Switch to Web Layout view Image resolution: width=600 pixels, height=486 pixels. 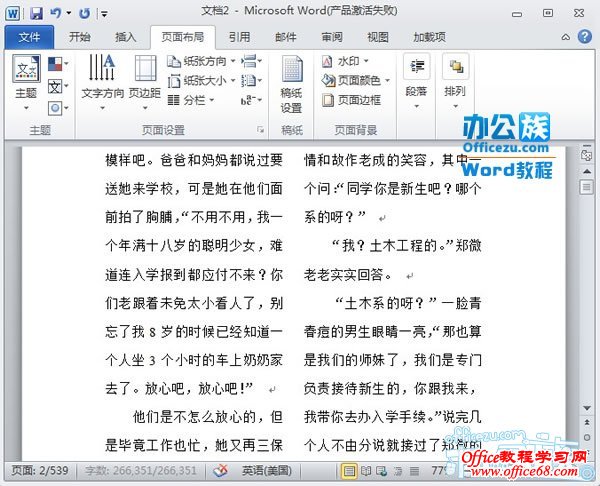pyautogui.click(x=382, y=471)
